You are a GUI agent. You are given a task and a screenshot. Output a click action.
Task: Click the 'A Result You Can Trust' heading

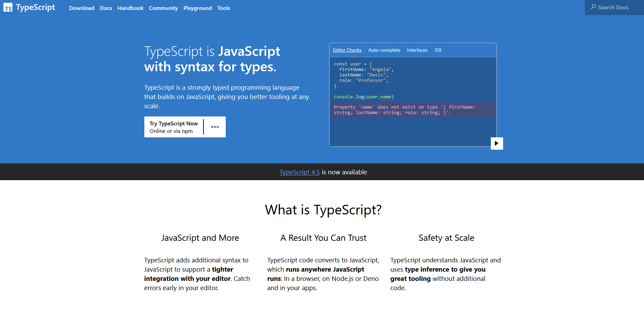pos(323,238)
